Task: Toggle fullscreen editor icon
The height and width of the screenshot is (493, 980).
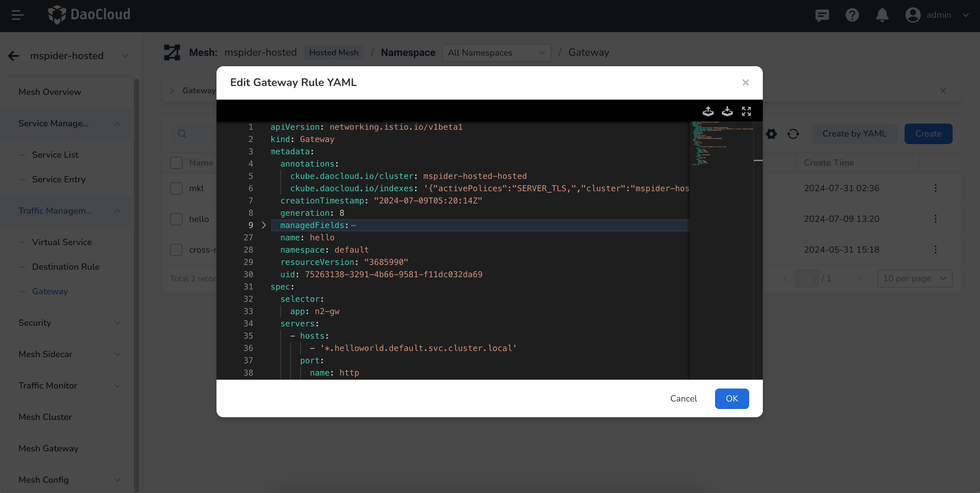Action: [x=746, y=111]
